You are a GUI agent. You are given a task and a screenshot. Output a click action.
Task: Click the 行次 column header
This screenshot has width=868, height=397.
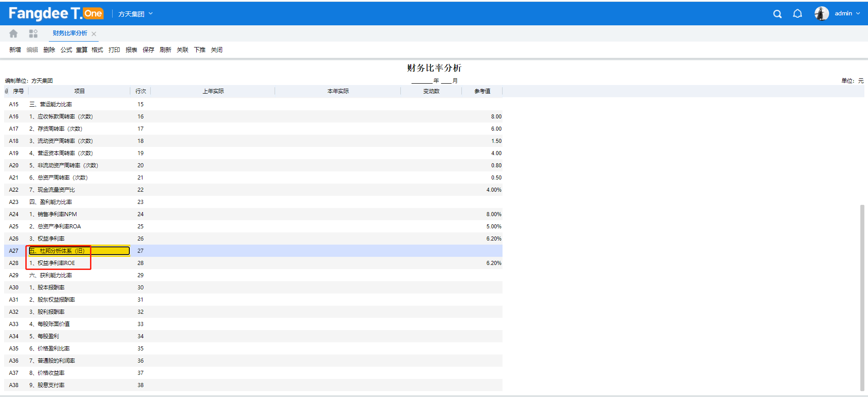[x=141, y=91]
